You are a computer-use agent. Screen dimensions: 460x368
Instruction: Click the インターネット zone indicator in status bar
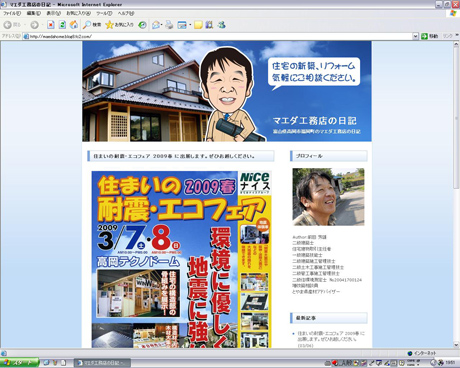click(x=422, y=353)
